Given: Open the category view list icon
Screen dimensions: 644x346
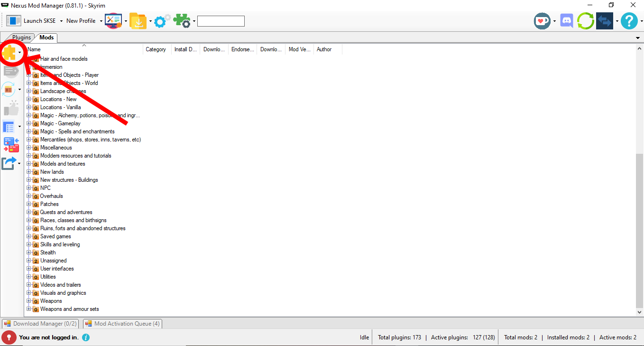Looking at the screenshot, I should 9,127.
